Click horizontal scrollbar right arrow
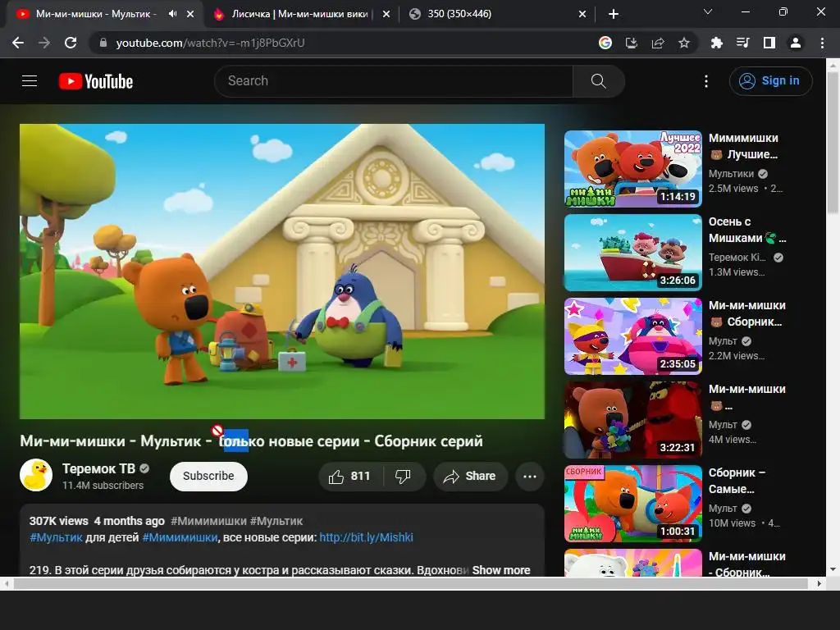Viewport: 840px width, 630px height. [x=819, y=583]
